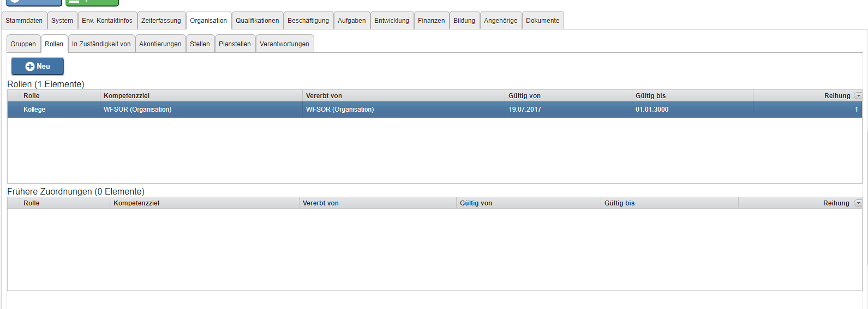Open the Zeiterfassung tab
The image size is (868, 309).
tap(161, 21)
